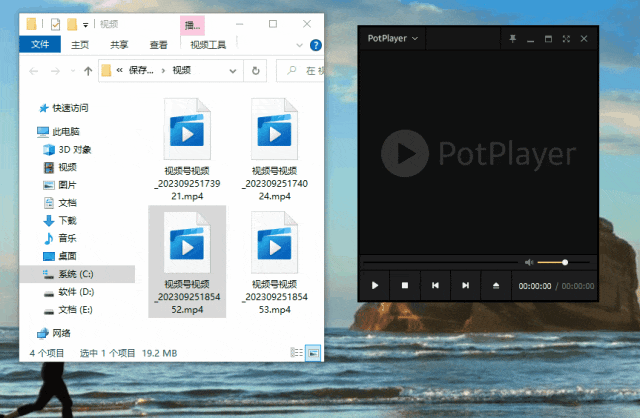This screenshot has width=640, height=418.
Task: Refresh the current folder
Action: [x=256, y=71]
